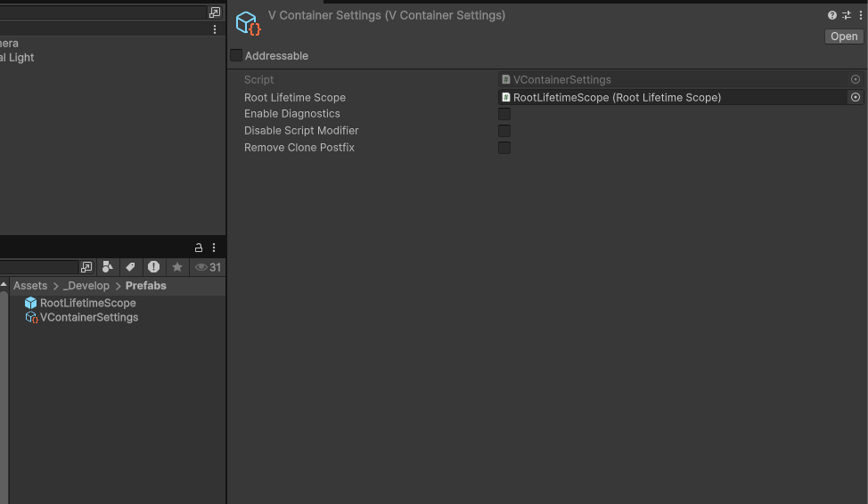The width and height of the screenshot is (868, 504).
Task: Click the Favorites star icon
Action: (x=177, y=267)
